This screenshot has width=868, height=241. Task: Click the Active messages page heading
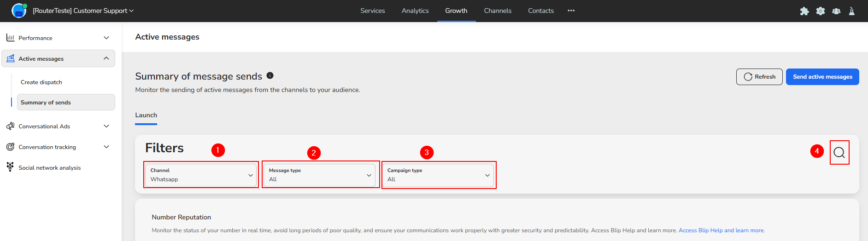[x=167, y=37]
